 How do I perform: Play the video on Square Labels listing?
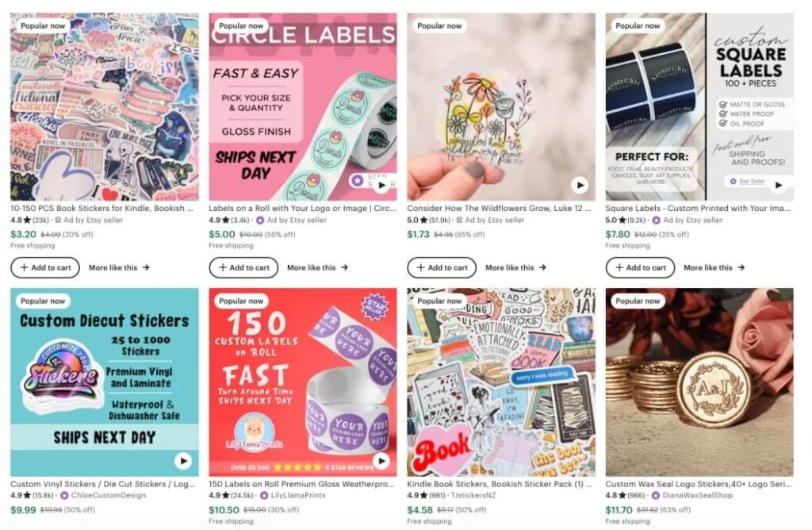[x=779, y=186]
